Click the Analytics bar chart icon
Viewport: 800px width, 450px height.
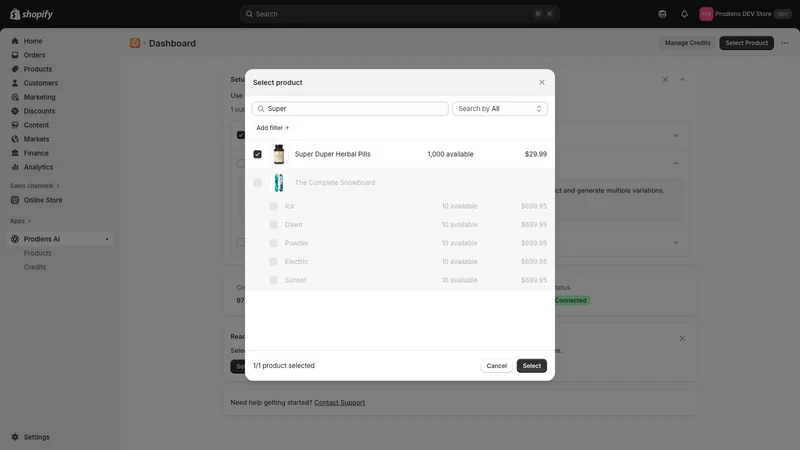(x=15, y=167)
